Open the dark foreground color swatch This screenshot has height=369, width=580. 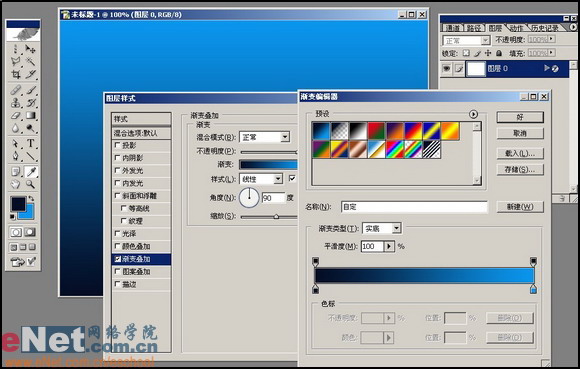pyautogui.click(x=18, y=204)
